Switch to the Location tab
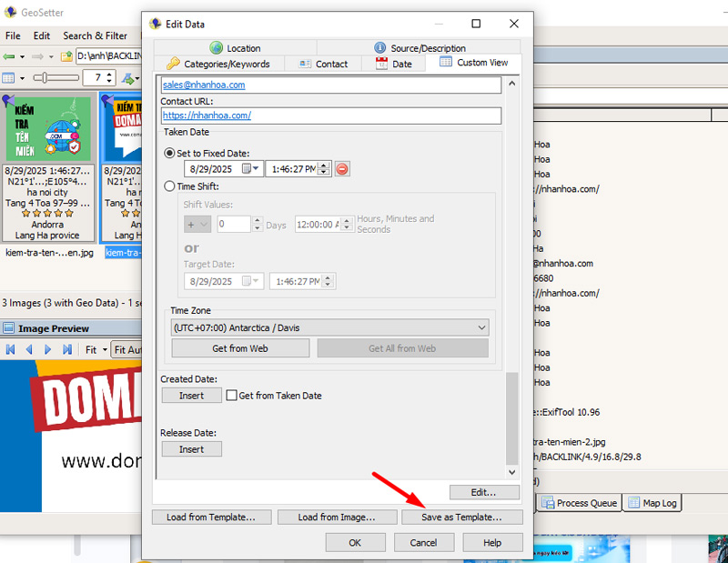Image resolution: width=728 pixels, height=563 pixels. tap(235, 48)
